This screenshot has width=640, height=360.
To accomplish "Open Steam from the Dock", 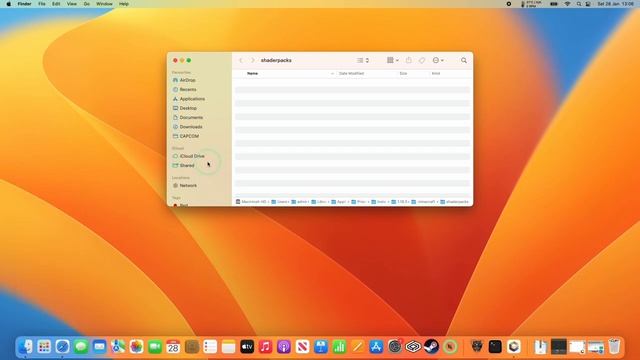I will [431, 347].
